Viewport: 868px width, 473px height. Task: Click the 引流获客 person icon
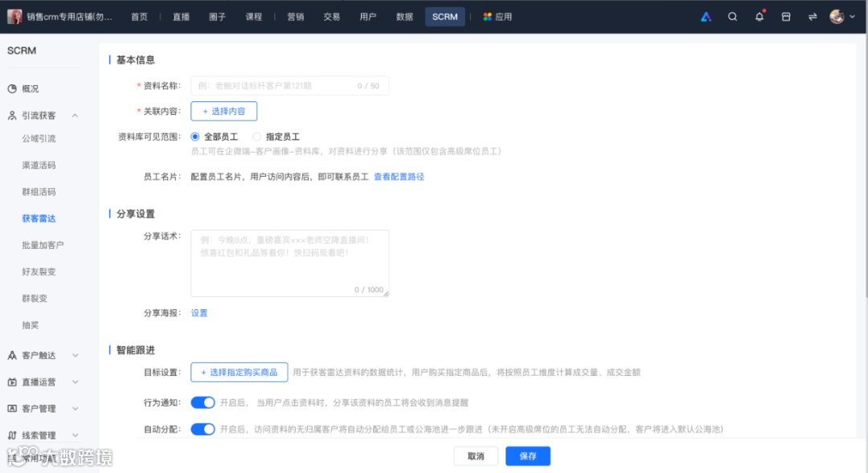[x=12, y=115]
